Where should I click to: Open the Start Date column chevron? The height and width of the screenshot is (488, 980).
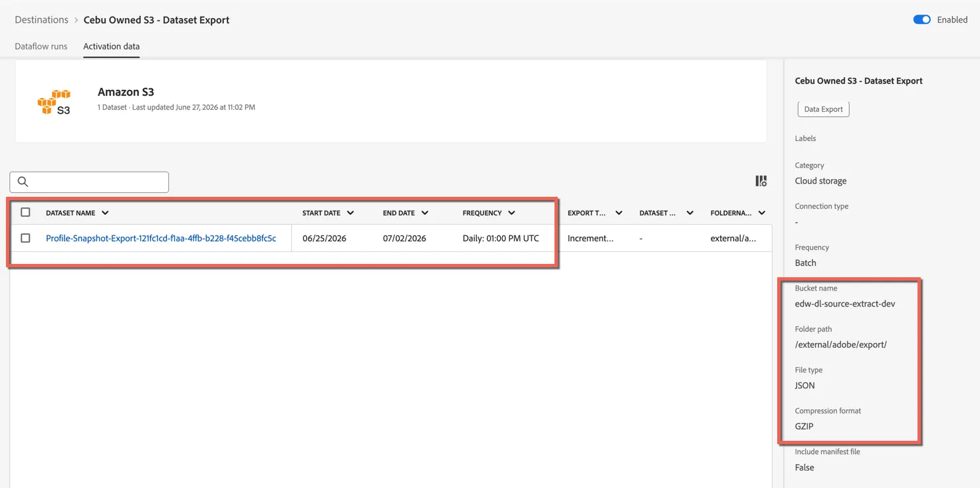click(x=350, y=213)
